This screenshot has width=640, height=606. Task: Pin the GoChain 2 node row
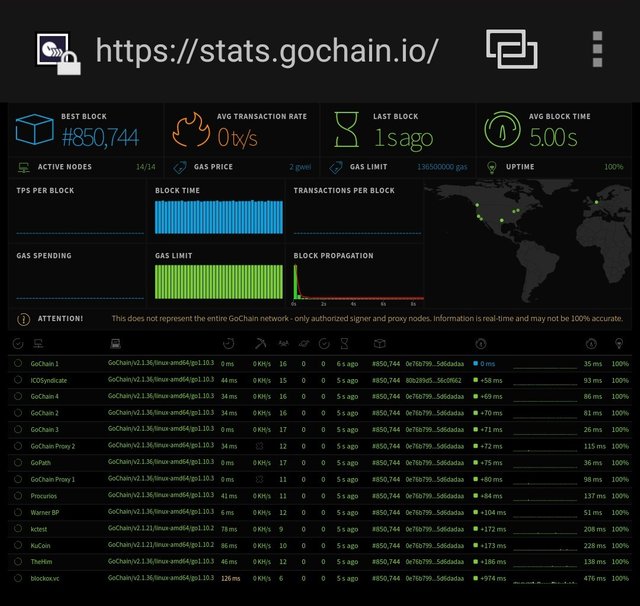pyautogui.click(x=18, y=413)
